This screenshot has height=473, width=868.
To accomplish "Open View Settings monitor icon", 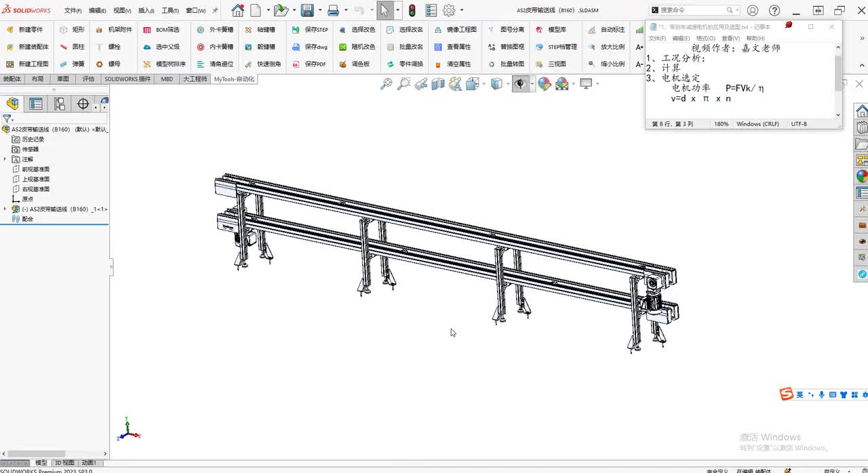I will [x=586, y=83].
